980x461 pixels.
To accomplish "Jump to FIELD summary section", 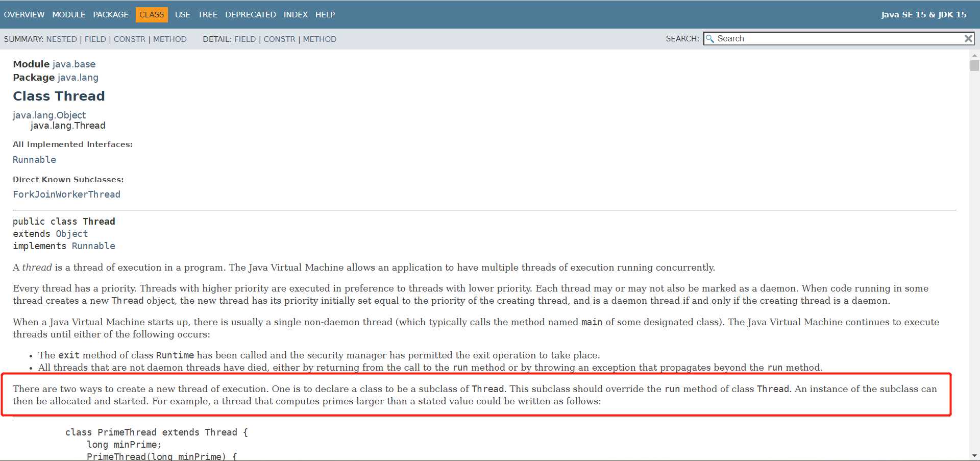I will coord(95,39).
